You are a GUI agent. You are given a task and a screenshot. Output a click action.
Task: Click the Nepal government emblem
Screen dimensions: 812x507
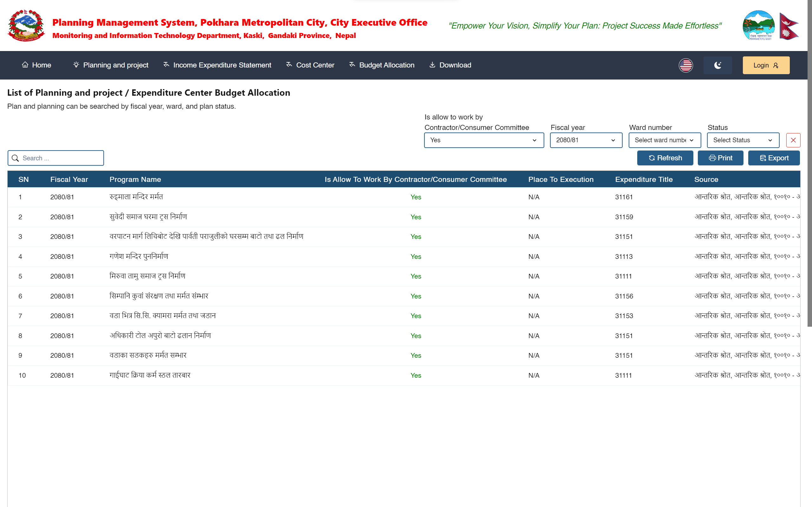point(26,25)
